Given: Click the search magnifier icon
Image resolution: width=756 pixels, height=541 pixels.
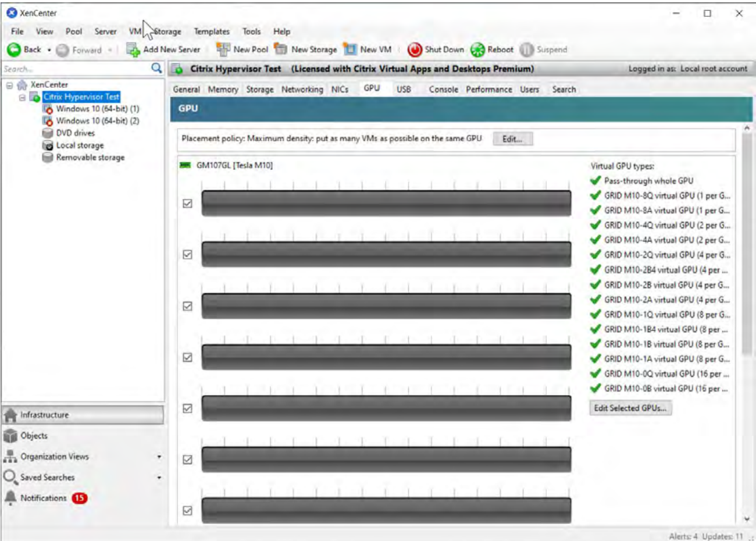Looking at the screenshot, I should coord(156,69).
